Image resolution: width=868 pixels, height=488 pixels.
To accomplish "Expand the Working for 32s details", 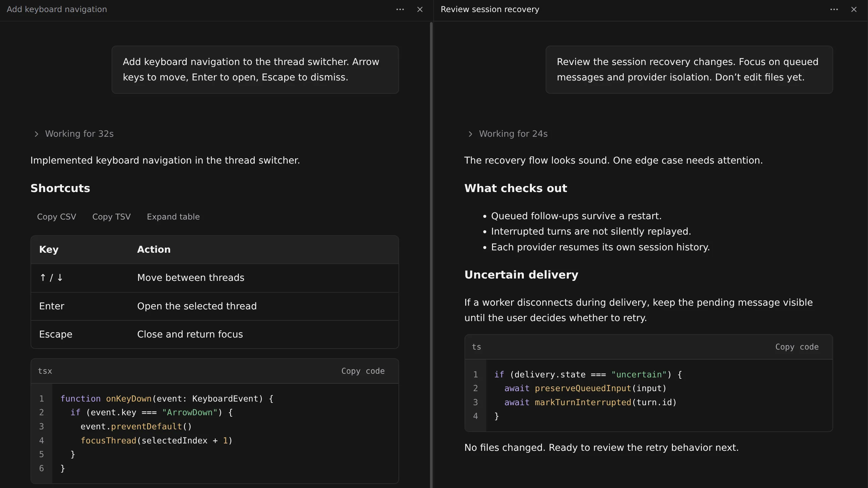I will 74,134.
